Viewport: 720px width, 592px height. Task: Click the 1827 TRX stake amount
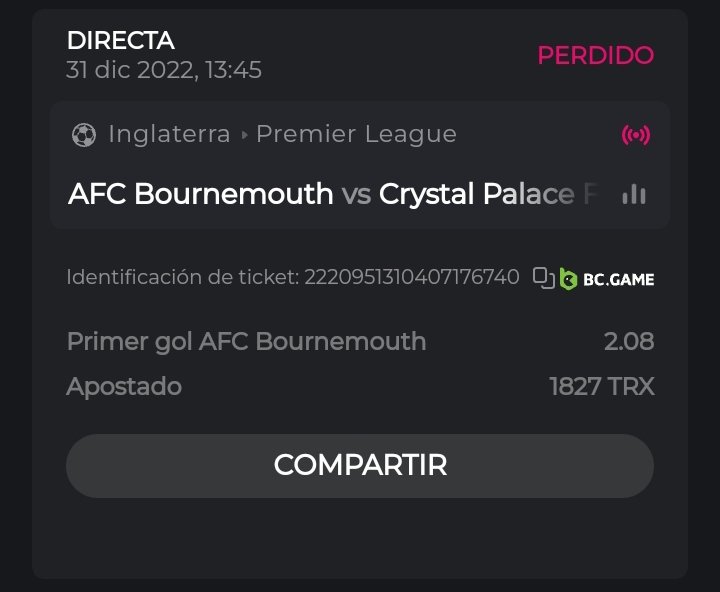click(602, 386)
